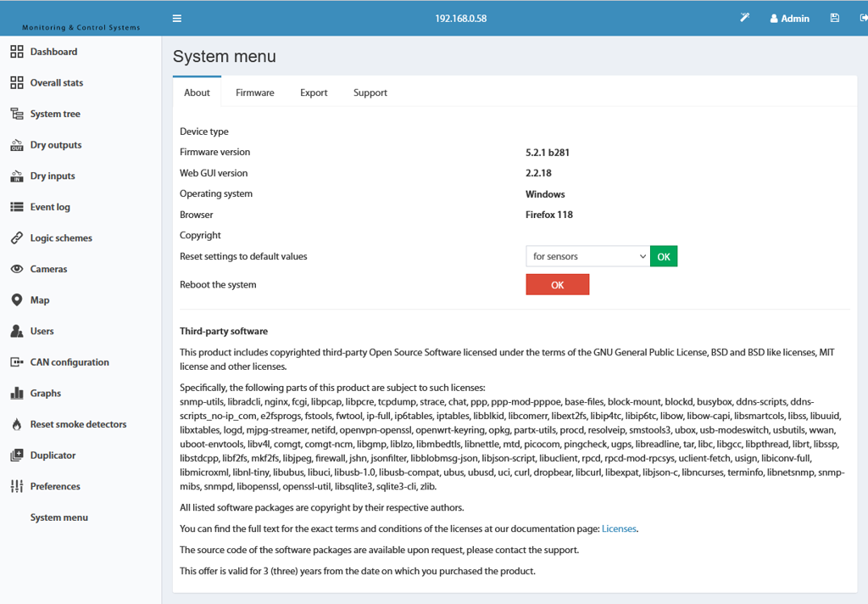Open the Admin user menu
Viewport: 868px width, 604px height.
[789, 19]
